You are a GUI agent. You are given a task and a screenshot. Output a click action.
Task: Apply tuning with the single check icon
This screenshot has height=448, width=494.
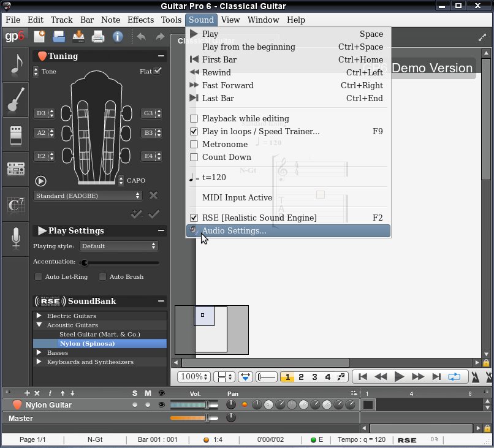[x=154, y=215]
